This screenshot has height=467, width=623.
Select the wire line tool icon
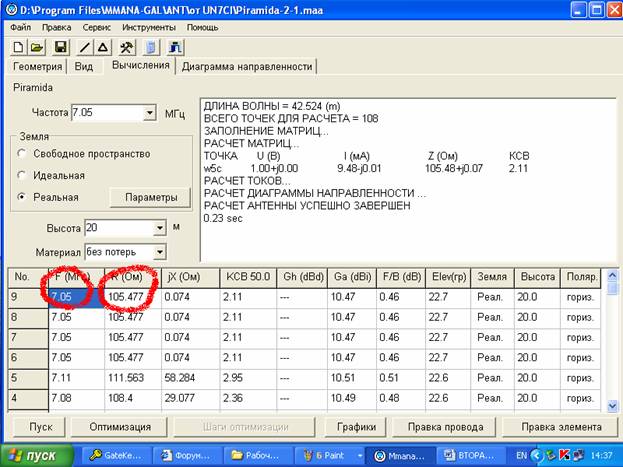tap(84, 47)
